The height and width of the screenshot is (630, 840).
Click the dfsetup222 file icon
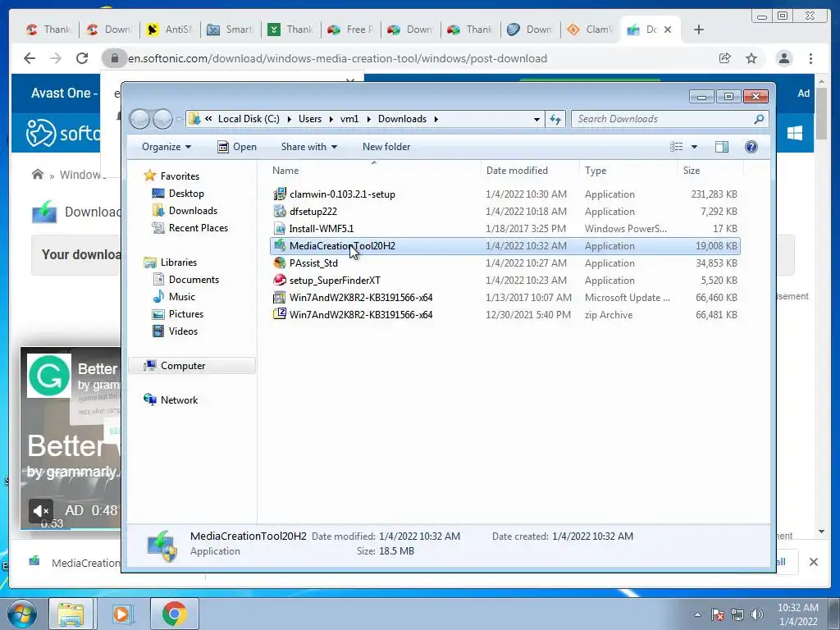(280, 211)
